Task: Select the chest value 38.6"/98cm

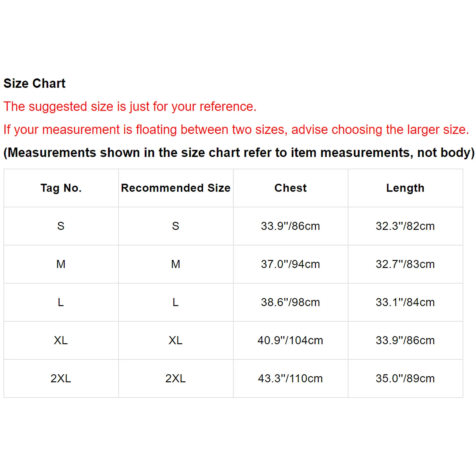Action: click(x=290, y=302)
